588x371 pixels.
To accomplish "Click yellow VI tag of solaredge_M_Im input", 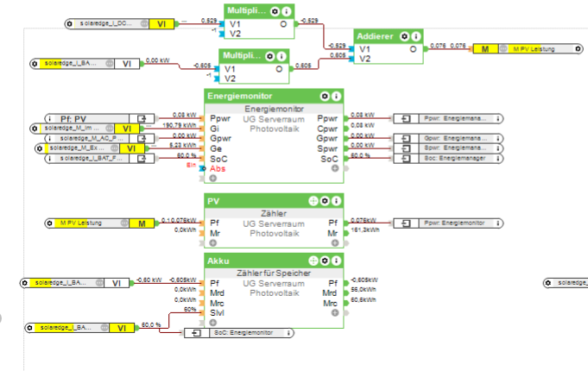I will [x=127, y=129].
